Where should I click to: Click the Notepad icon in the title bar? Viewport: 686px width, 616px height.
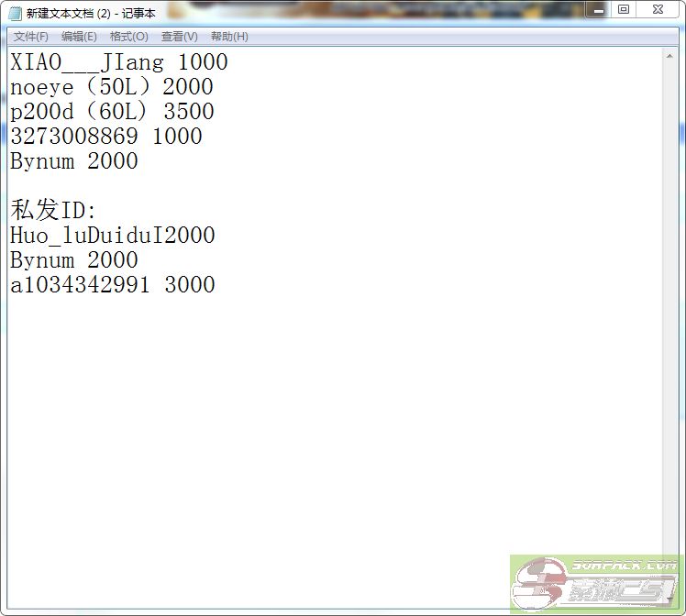15,13
